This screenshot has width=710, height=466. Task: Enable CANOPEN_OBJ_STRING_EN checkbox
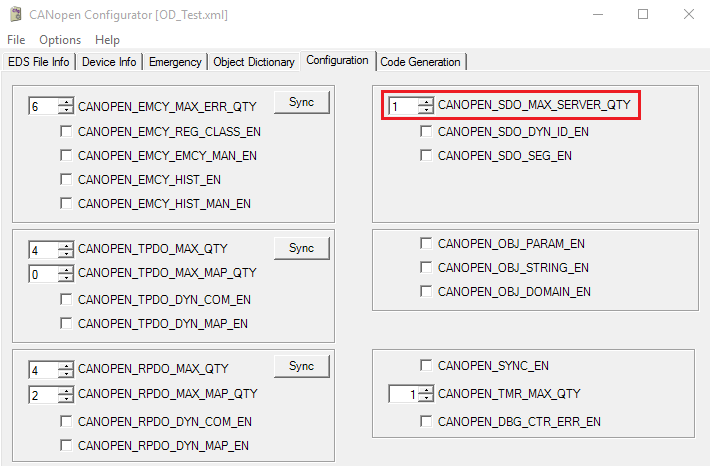click(426, 267)
